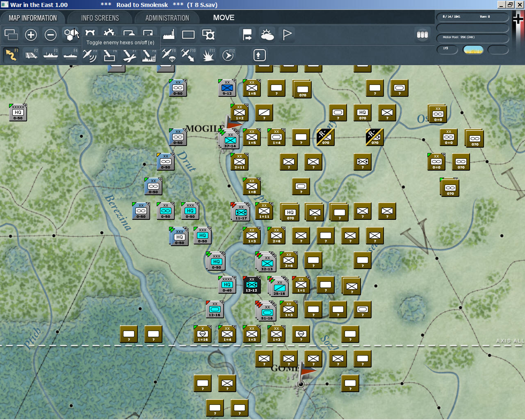Select the air recon mode with radar waves

(x=90, y=55)
